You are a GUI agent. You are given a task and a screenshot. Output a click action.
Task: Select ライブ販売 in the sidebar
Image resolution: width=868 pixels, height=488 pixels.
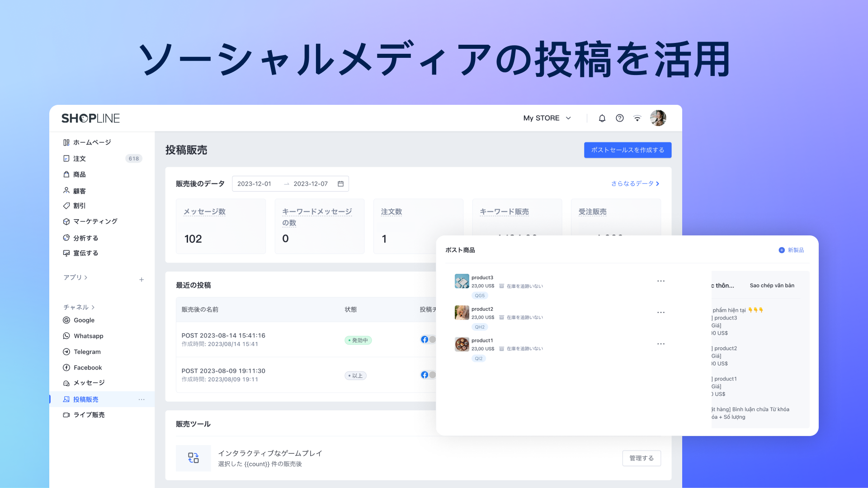pos(89,415)
